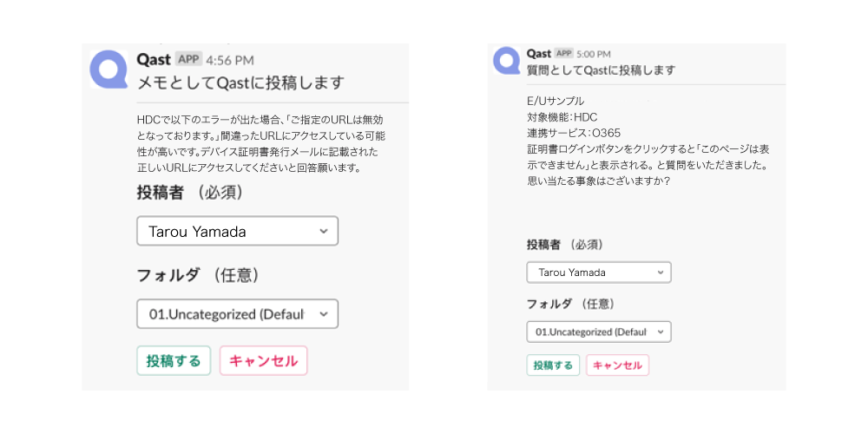This screenshot has height=434, width=868.
Task: Open the Tarou Yamada dropdown in memo form
Action: click(238, 231)
